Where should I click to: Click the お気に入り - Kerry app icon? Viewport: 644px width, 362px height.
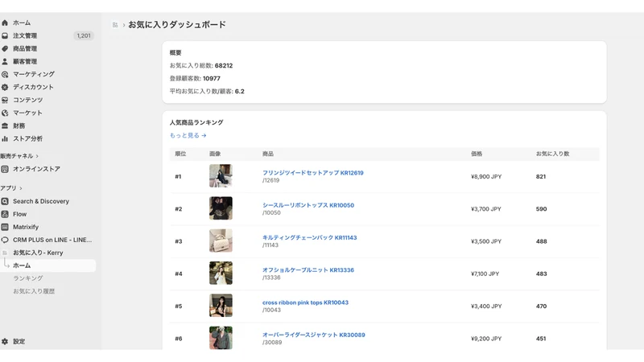pos(5,253)
